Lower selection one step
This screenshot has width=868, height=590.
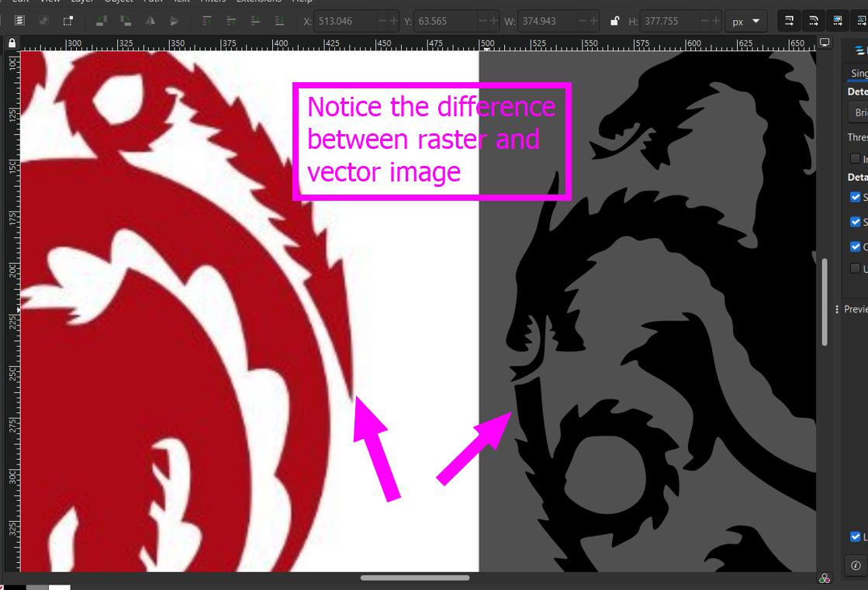(x=256, y=21)
